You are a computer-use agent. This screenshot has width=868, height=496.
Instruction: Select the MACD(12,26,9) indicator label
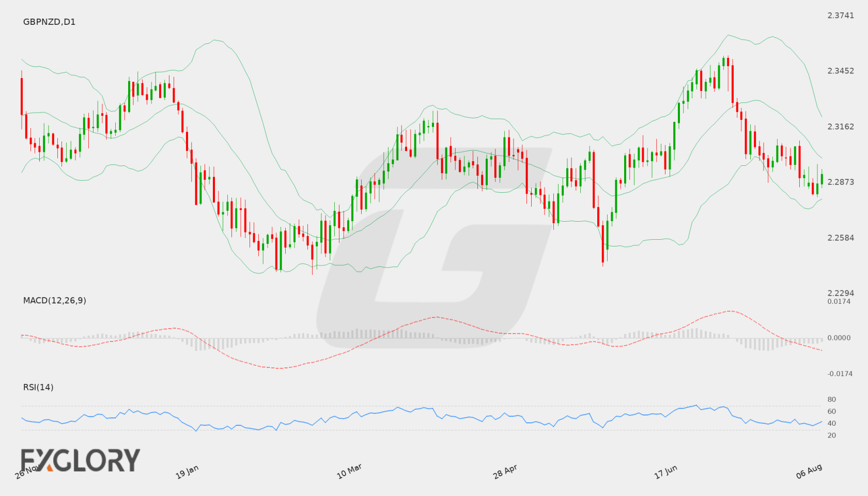pos(55,301)
